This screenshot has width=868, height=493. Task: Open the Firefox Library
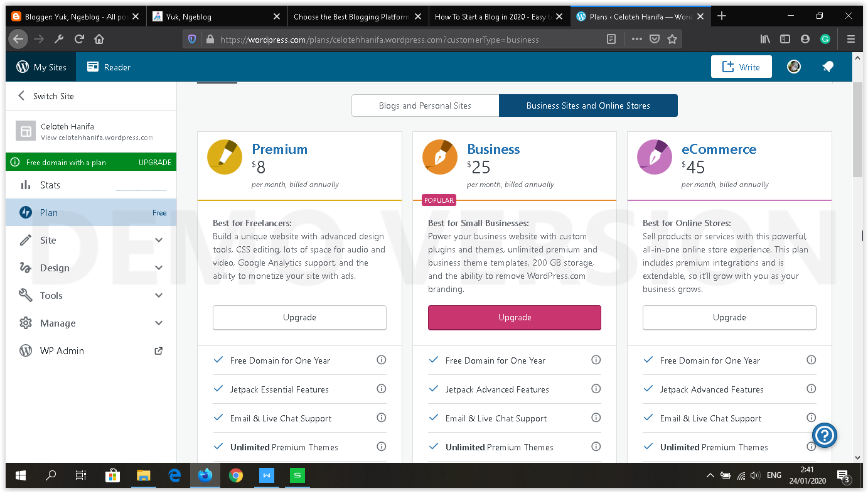click(765, 39)
